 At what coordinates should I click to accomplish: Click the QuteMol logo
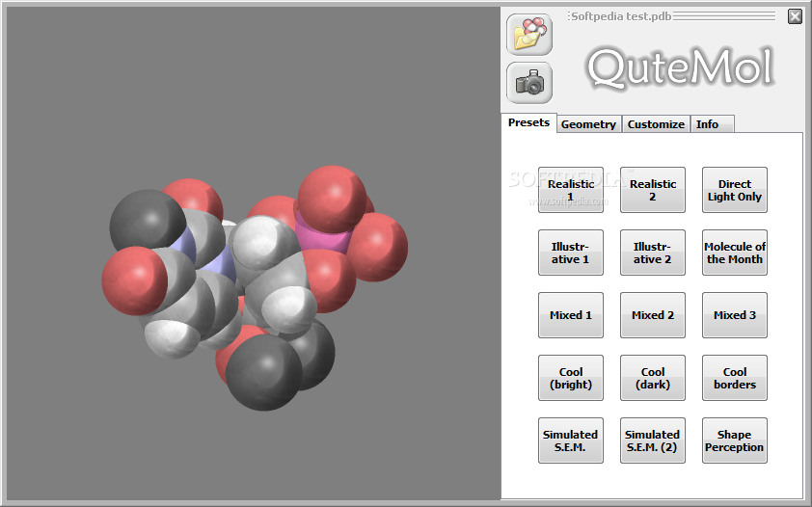(x=681, y=67)
